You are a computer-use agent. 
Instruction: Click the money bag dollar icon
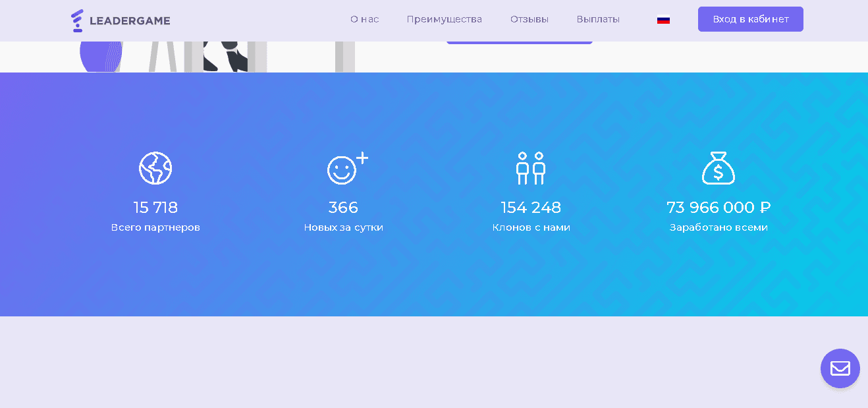(719, 168)
